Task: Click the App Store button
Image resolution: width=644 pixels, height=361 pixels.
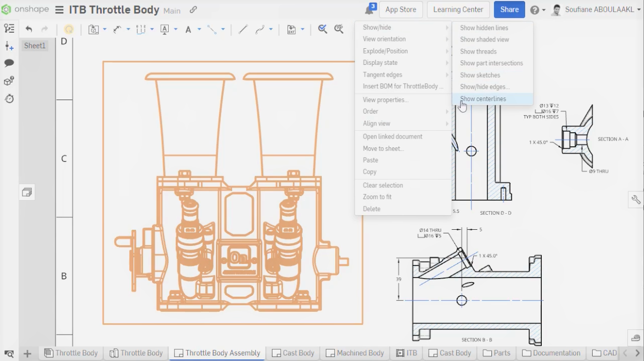Action: click(401, 9)
